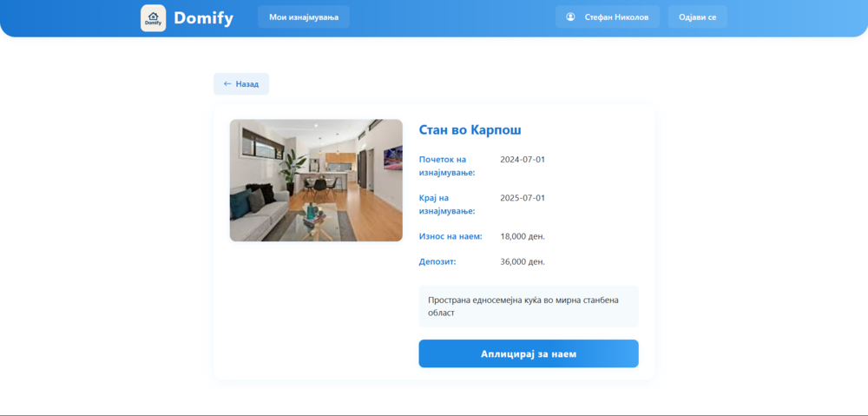Click the user profile avatar icon
This screenshot has height=416, width=868.
click(x=570, y=17)
